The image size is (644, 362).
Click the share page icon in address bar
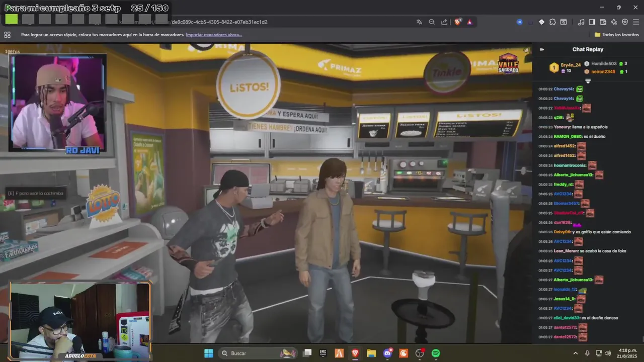point(444,22)
